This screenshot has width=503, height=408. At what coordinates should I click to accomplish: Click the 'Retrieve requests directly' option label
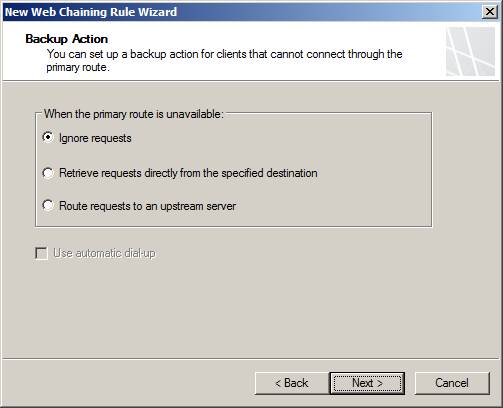[188, 173]
